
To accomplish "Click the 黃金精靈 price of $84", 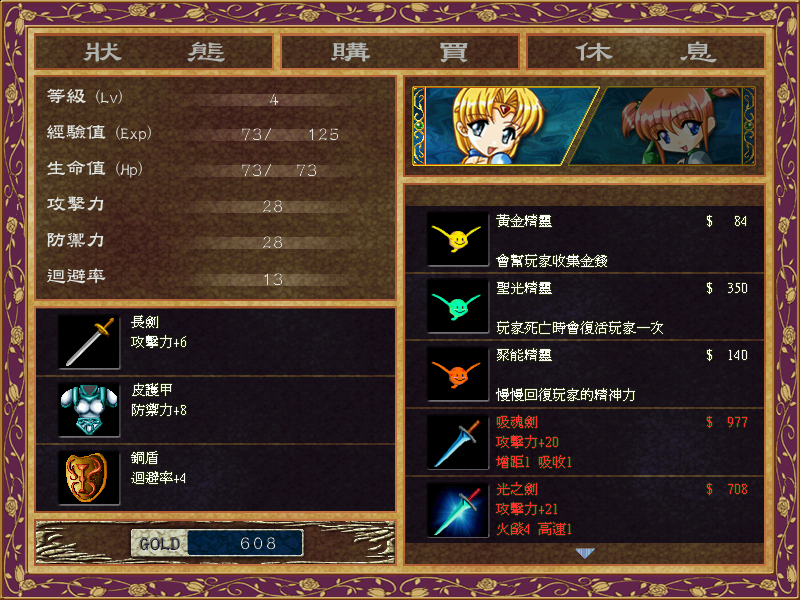I will pos(727,221).
